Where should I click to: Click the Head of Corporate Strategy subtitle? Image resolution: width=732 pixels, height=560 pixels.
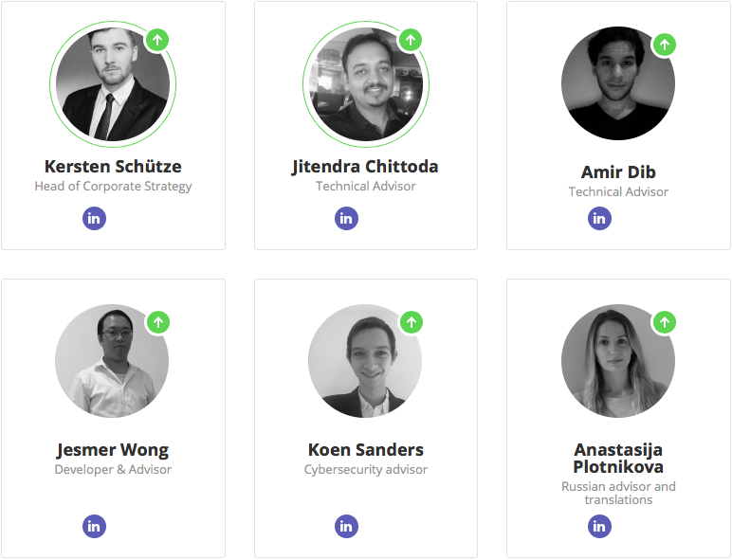[x=113, y=187]
